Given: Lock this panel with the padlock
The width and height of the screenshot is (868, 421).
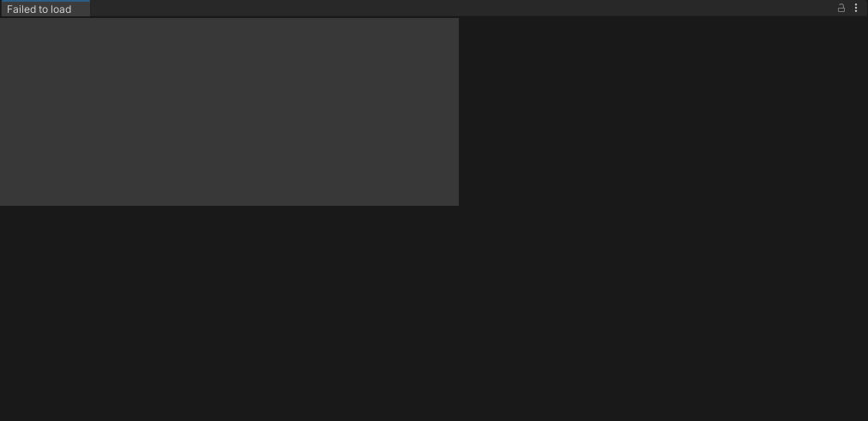Looking at the screenshot, I should click(841, 8).
